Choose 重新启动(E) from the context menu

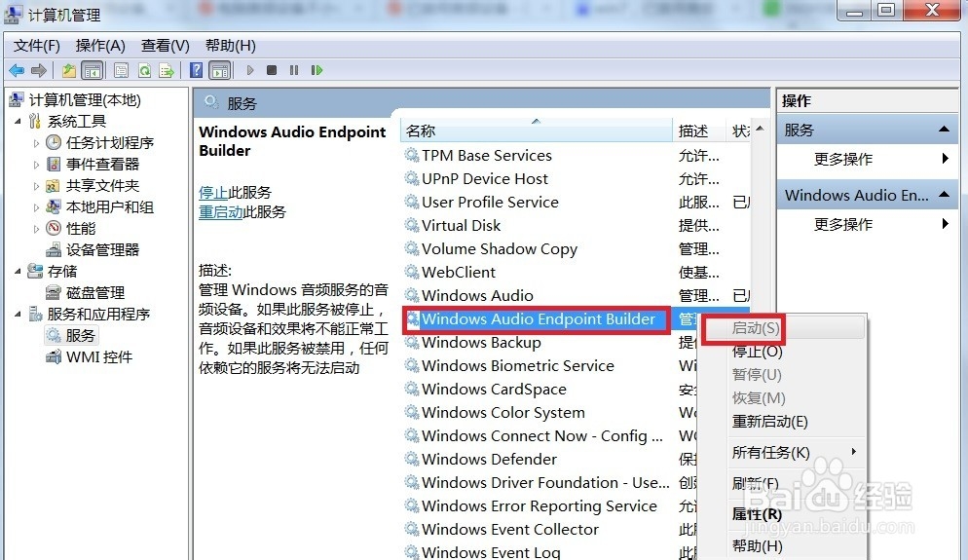(x=770, y=422)
